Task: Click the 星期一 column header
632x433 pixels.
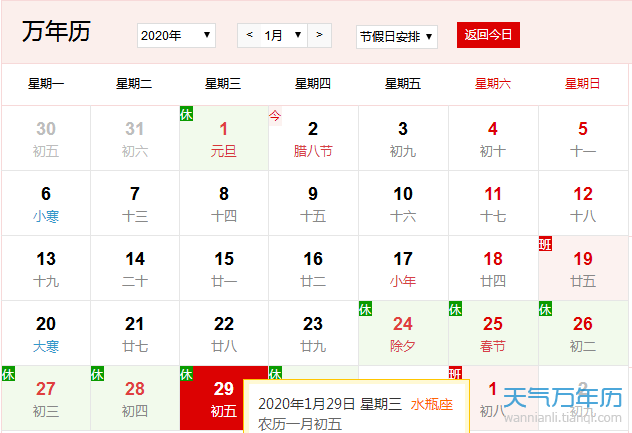Action: click(x=46, y=84)
